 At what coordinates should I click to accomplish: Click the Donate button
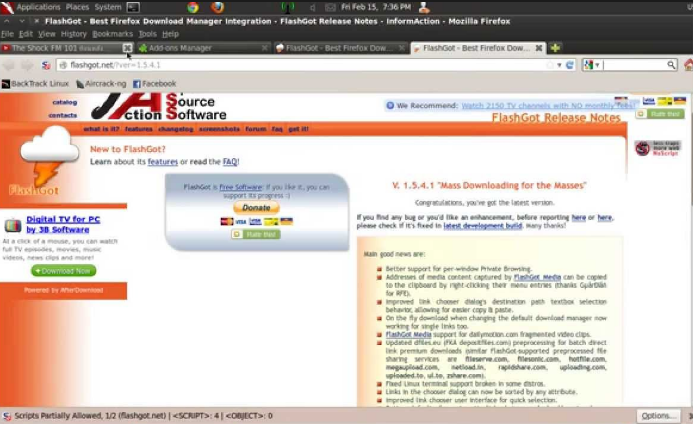click(256, 207)
